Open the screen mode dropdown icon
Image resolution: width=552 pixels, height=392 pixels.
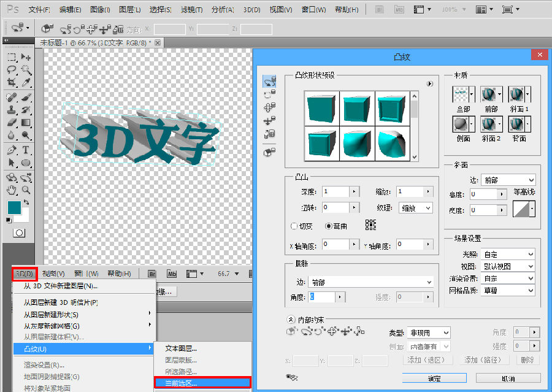pyautogui.click(x=510, y=10)
